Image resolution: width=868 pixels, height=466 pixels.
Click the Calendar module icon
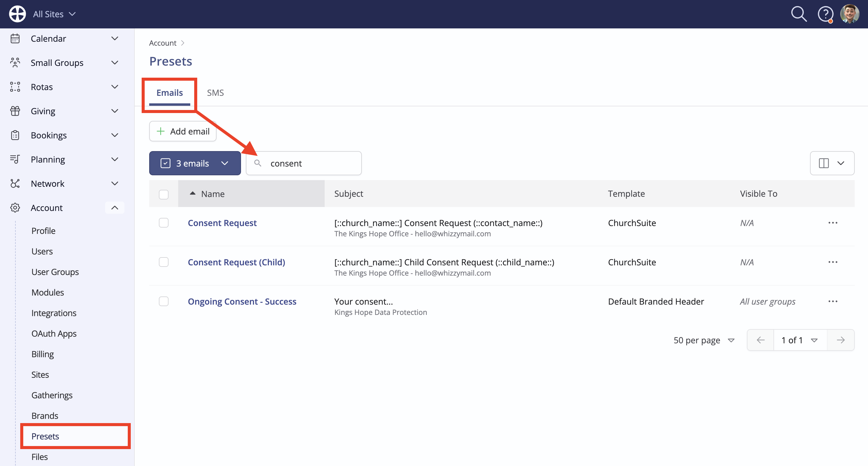(x=15, y=38)
